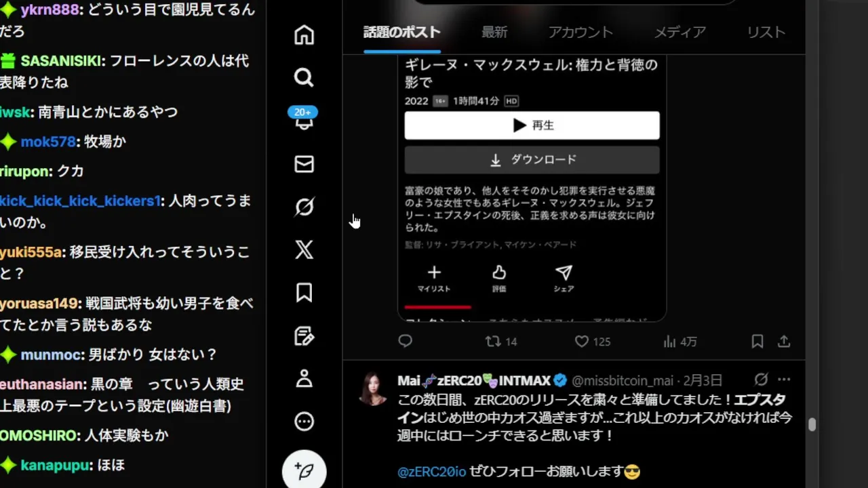Click the X Premium logo in sidebar
The height and width of the screenshot is (488, 868).
(304, 249)
